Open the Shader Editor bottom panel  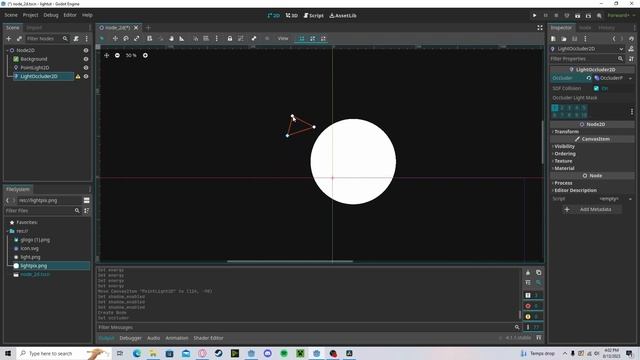(x=208, y=338)
